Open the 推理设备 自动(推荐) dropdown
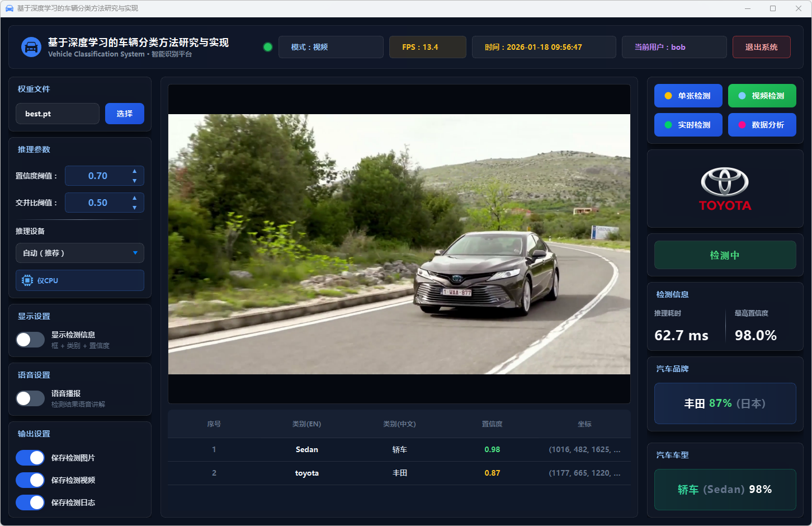 tap(80, 253)
